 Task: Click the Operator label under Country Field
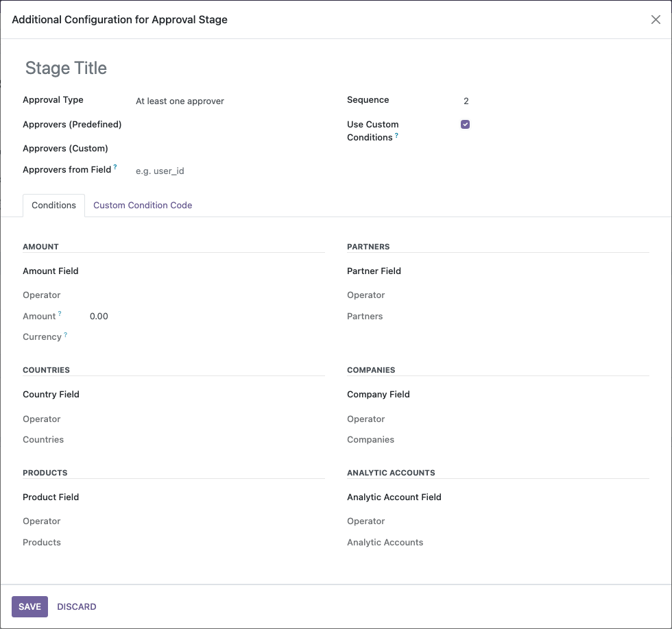point(42,419)
